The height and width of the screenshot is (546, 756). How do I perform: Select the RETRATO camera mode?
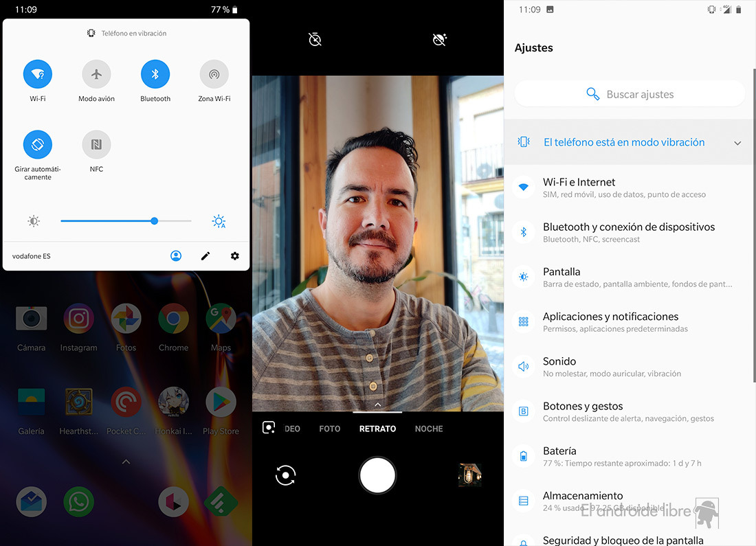point(377,429)
